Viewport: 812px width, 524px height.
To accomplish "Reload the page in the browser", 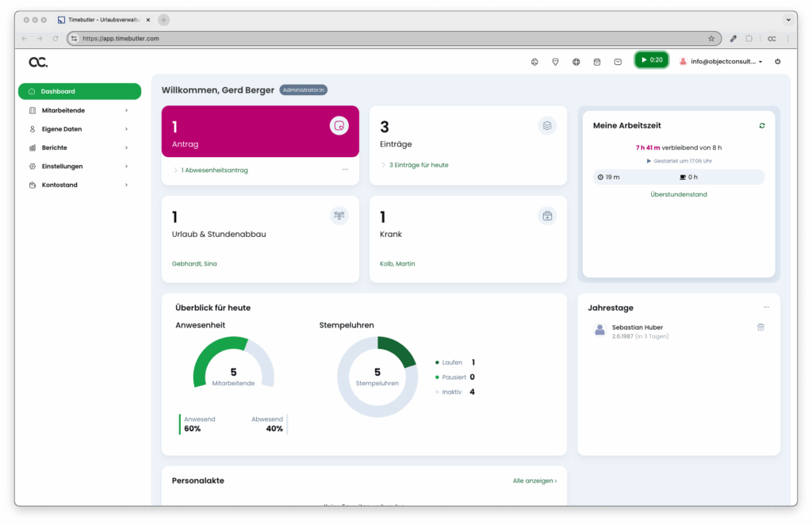I will tap(56, 38).
